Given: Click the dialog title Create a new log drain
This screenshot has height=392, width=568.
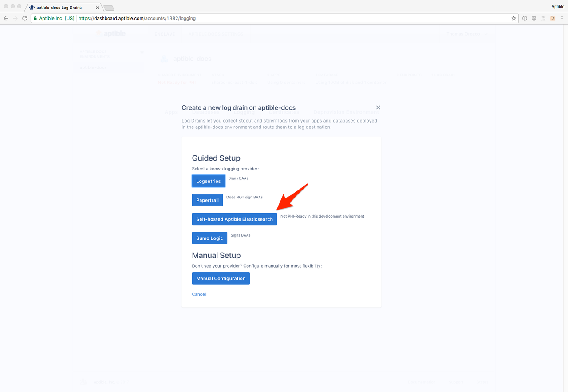Looking at the screenshot, I should click(239, 107).
